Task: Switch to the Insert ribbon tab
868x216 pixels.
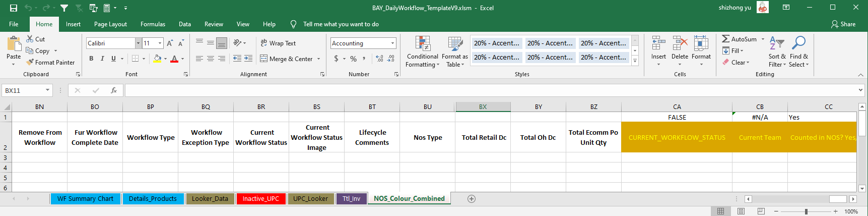Action: point(73,24)
